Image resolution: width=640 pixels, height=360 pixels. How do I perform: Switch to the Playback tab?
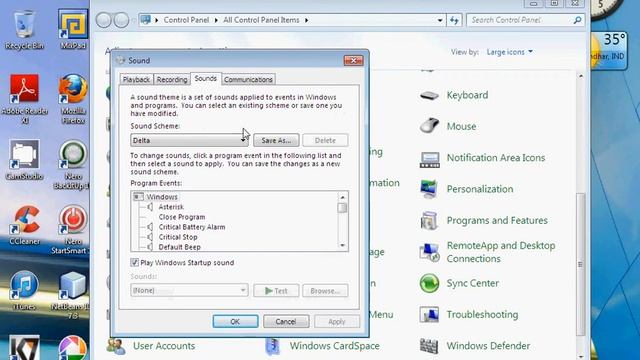coord(136,80)
